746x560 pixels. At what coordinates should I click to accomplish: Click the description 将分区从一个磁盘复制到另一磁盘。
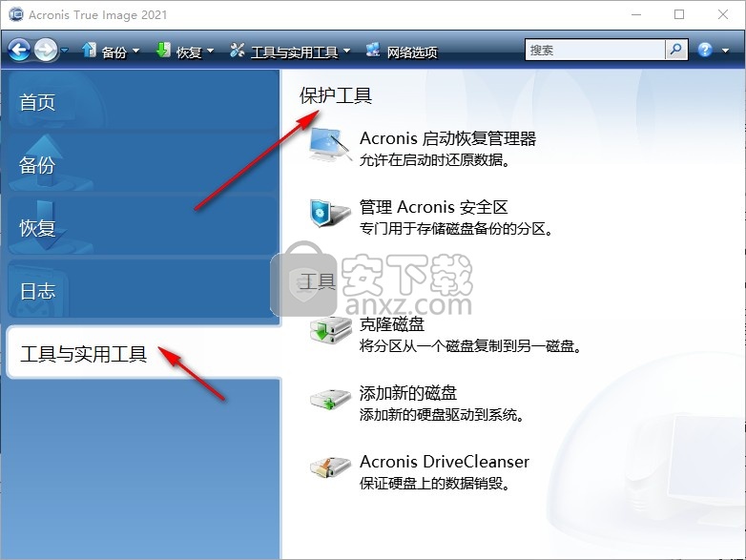pos(470,345)
